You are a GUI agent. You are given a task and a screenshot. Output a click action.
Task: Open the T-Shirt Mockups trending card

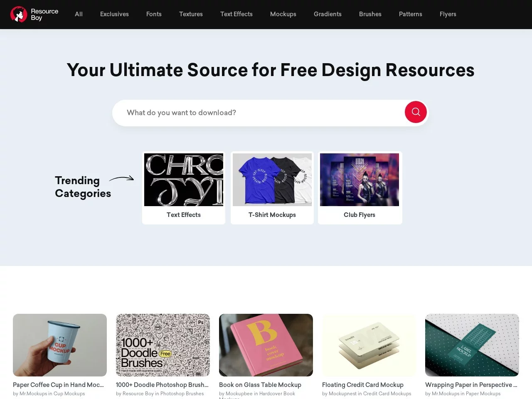[272, 188]
